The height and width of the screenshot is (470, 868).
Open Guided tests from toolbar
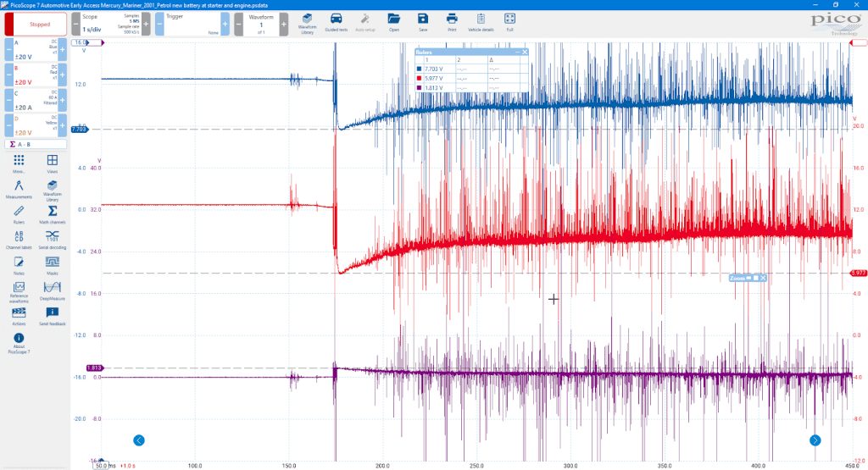[336, 23]
